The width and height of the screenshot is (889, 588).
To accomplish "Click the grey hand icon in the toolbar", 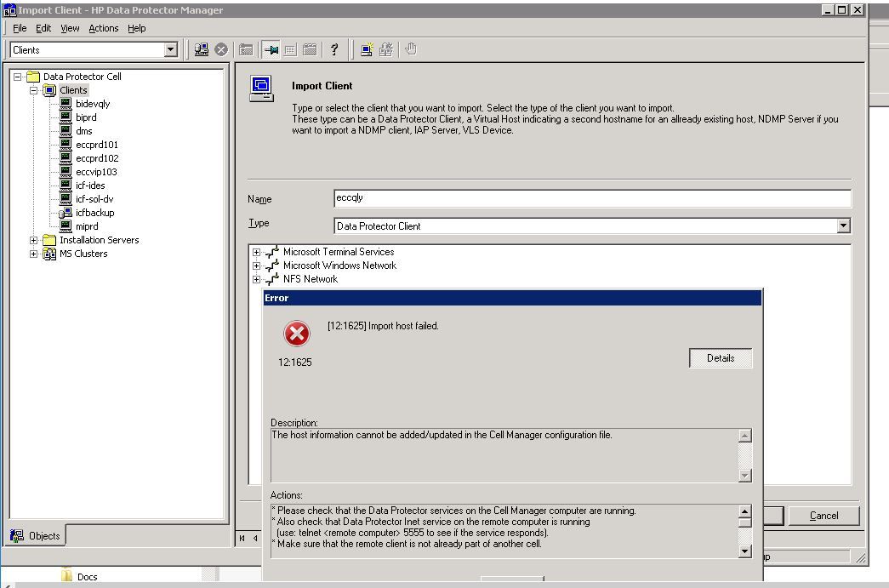I will pyautogui.click(x=411, y=50).
